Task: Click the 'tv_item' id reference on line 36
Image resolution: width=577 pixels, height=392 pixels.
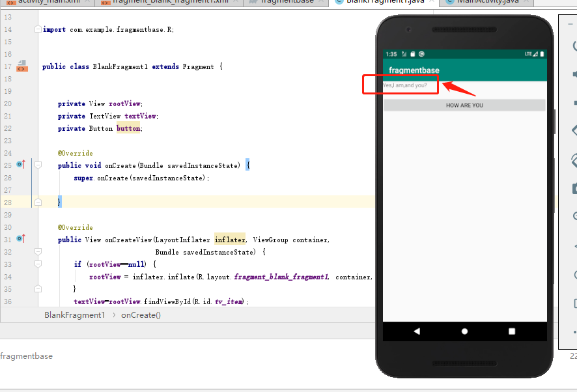Action: (229, 301)
